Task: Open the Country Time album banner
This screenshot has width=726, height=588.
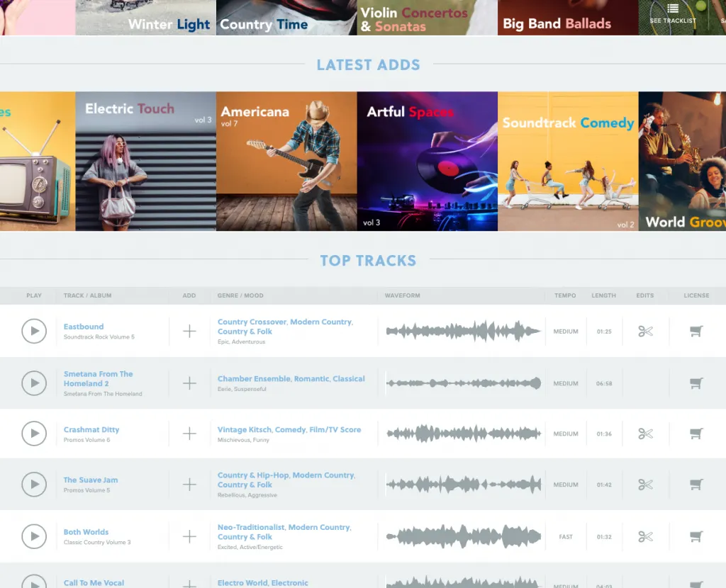Action: pos(286,18)
